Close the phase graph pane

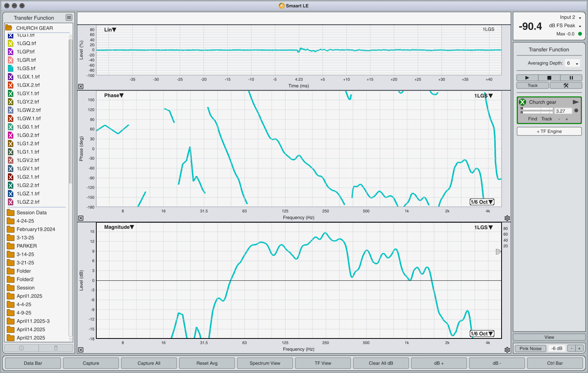81,218
